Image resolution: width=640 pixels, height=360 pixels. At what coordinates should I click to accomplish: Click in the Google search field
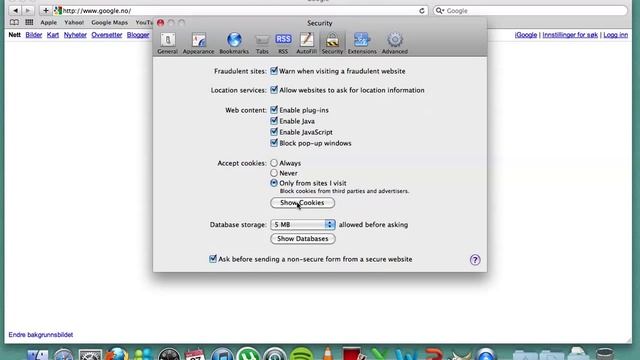(530, 11)
